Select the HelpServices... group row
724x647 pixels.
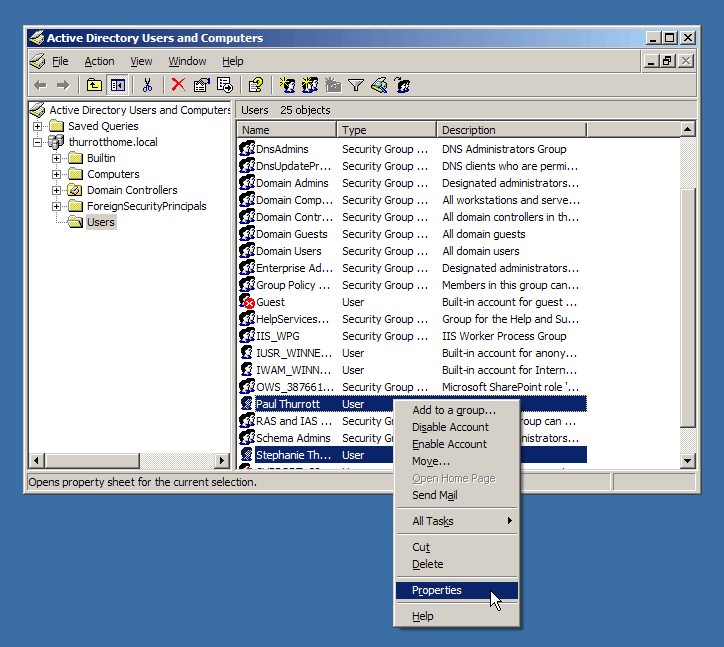pos(412,319)
